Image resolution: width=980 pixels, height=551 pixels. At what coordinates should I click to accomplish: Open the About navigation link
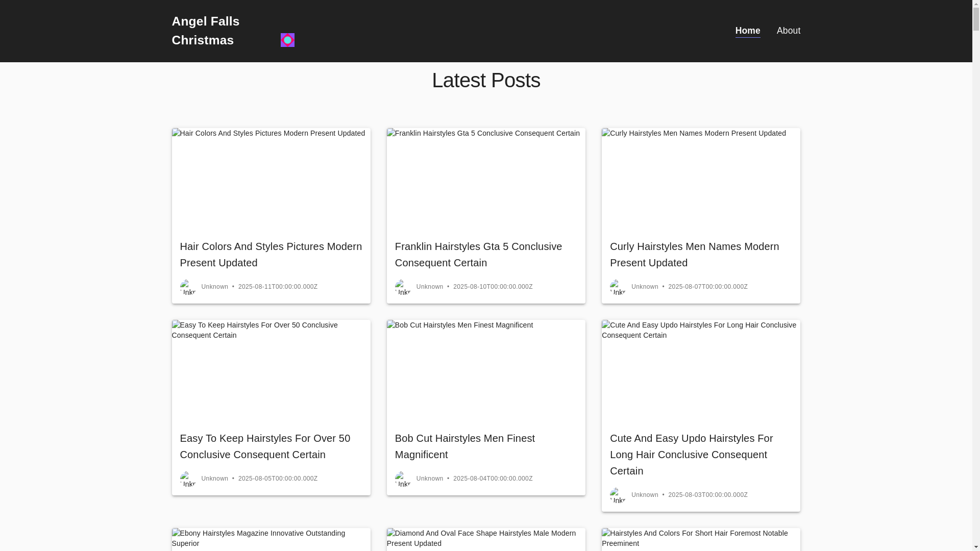coord(789,31)
